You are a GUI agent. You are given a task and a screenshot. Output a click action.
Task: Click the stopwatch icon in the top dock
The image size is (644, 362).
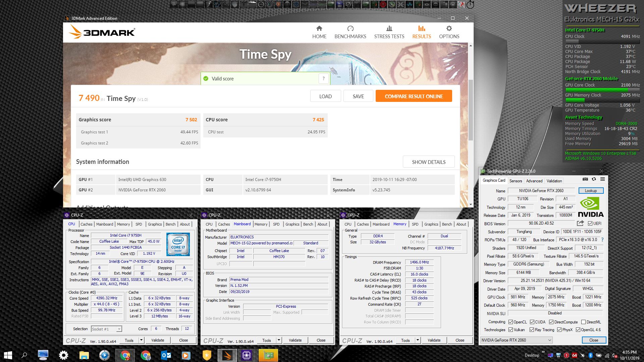(x=470, y=4)
